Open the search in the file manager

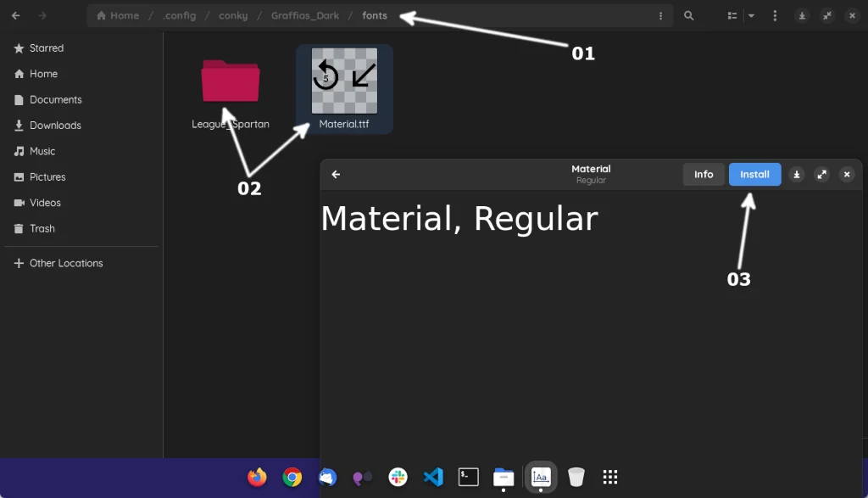(x=688, y=15)
